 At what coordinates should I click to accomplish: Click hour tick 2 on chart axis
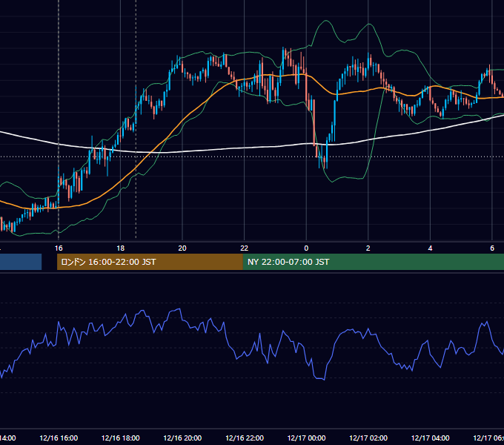[x=368, y=248]
